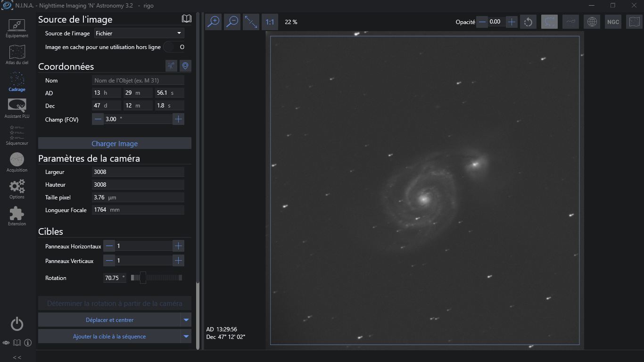Click the Dec arcminutes field

click(x=138, y=106)
